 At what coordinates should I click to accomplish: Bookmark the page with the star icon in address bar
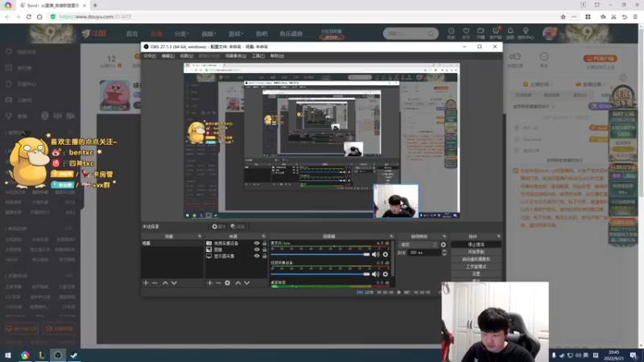[x=563, y=17]
